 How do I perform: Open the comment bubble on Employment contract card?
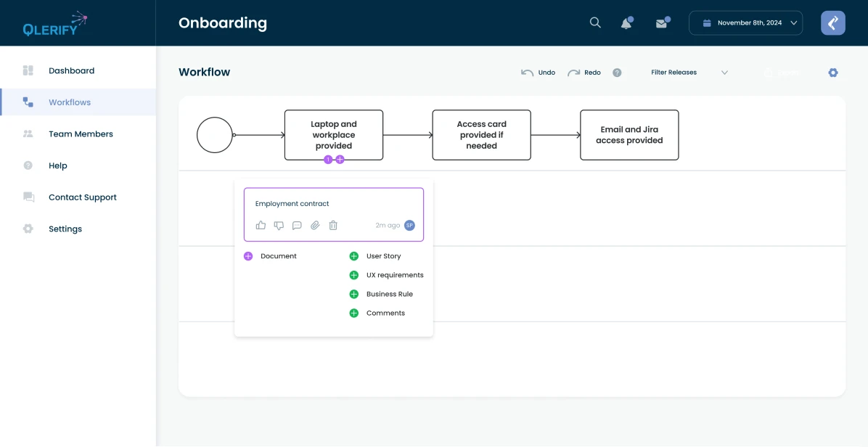pyautogui.click(x=297, y=226)
